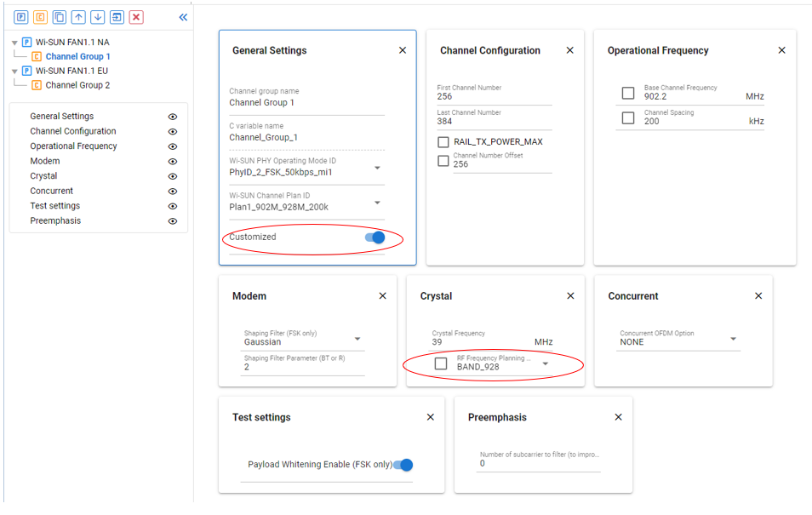This screenshot has width=812, height=515.
Task: Open the Concurrent OFDM Option dropdown
Action: coord(733,339)
